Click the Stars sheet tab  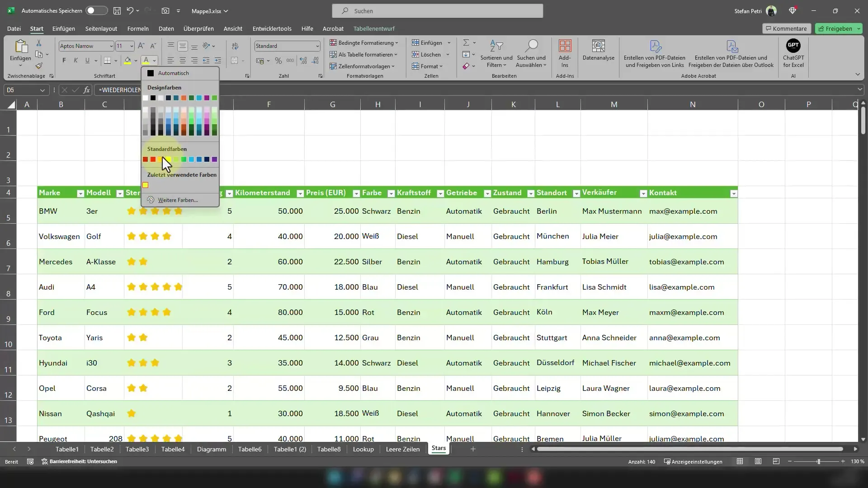438,449
